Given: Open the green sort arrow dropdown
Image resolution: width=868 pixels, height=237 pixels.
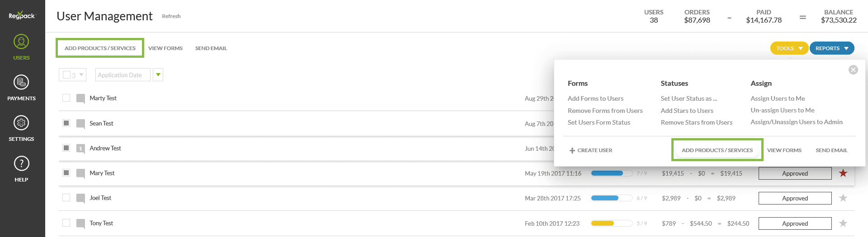Looking at the screenshot, I should point(158,75).
